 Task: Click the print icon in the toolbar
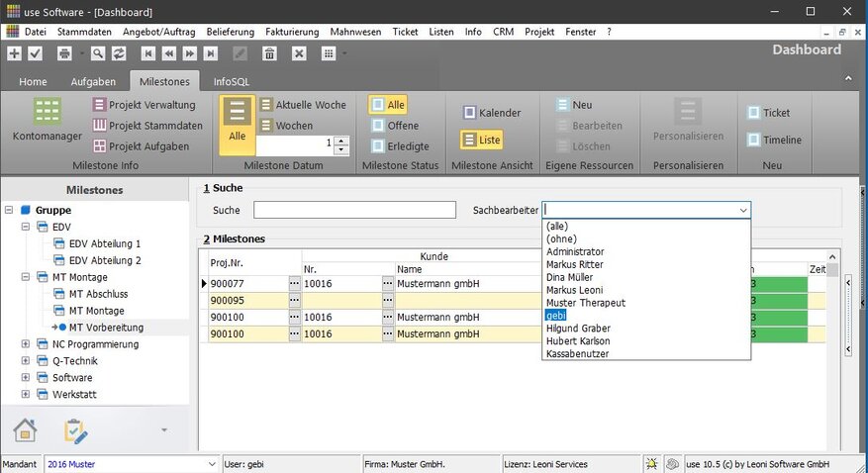coord(64,53)
